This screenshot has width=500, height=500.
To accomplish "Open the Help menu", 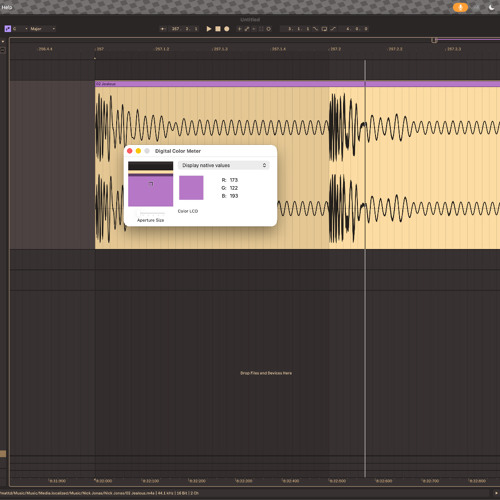I will tap(7, 7).
